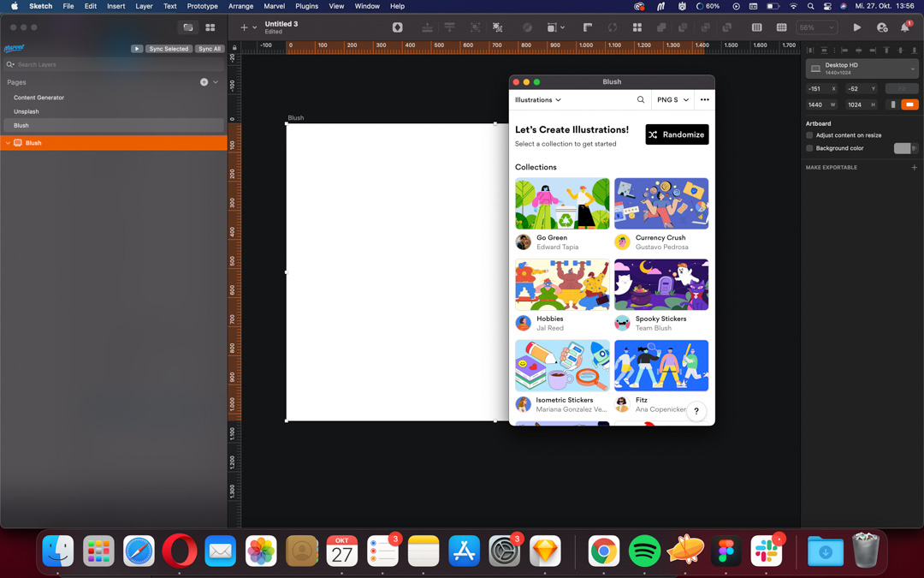Open the Illustrations dropdown in Blush
Viewport: 924px width, 578px height.
click(538, 99)
